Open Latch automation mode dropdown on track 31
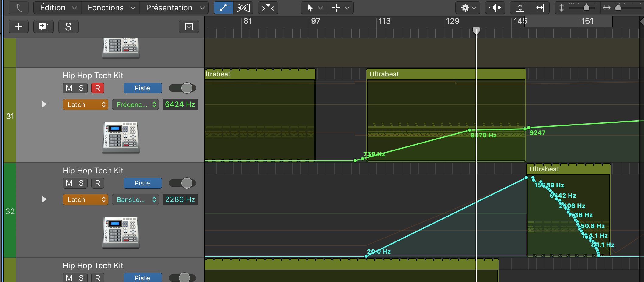 (86, 104)
